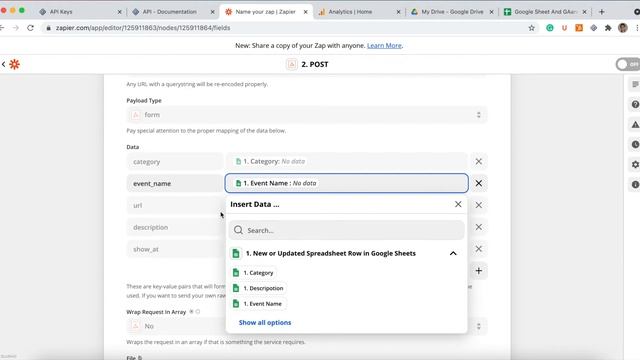Click the description key field

click(174, 227)
